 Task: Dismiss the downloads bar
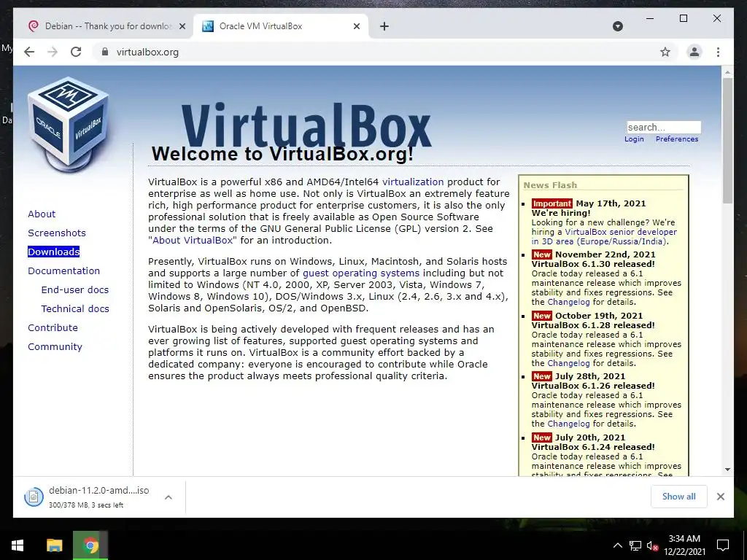pos(720,496)
